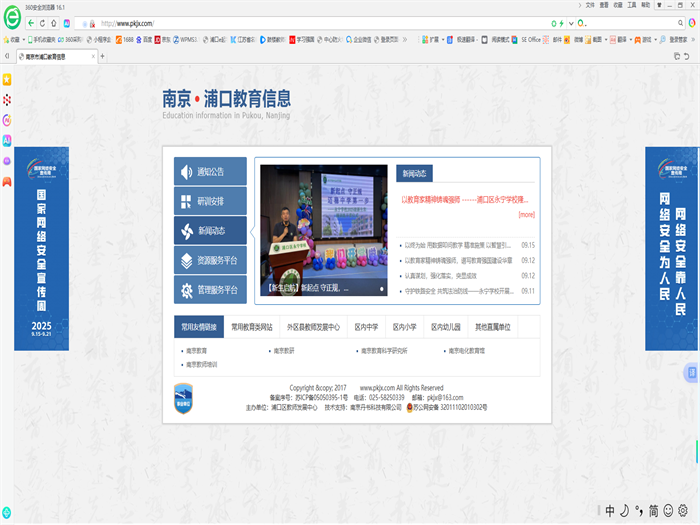Open the 资源服务平台 resource platform
The height and width of the screenshot is (525, 700).
click(210, 260)
